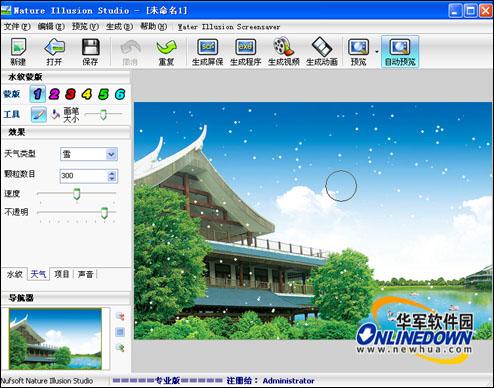494x388 pixels.
Task: Open the dropdown arrow beside 预览
Action: coord(377,52)
